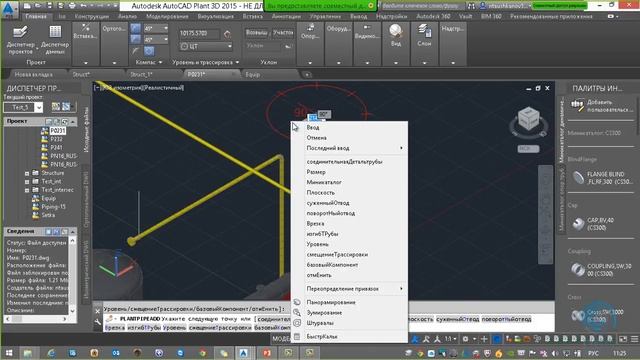The width and height of the screenshot is (640, 360).
Task: Switch to the Конструкции ribbon tab
Action: tap(91, 17)
